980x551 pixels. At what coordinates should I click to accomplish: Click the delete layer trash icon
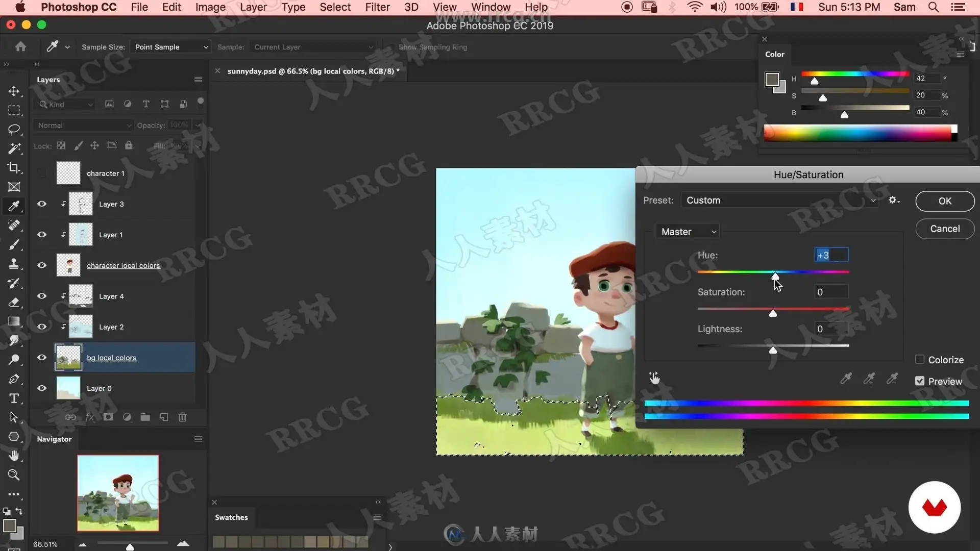click(182, 417)
